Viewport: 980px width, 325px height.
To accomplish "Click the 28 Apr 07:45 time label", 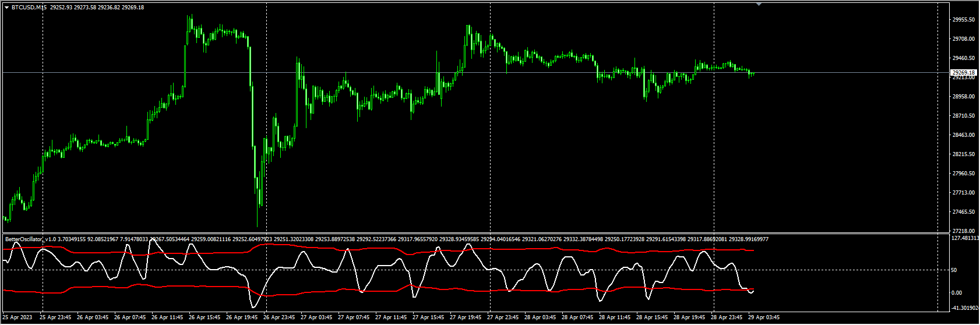I will 577,317.
